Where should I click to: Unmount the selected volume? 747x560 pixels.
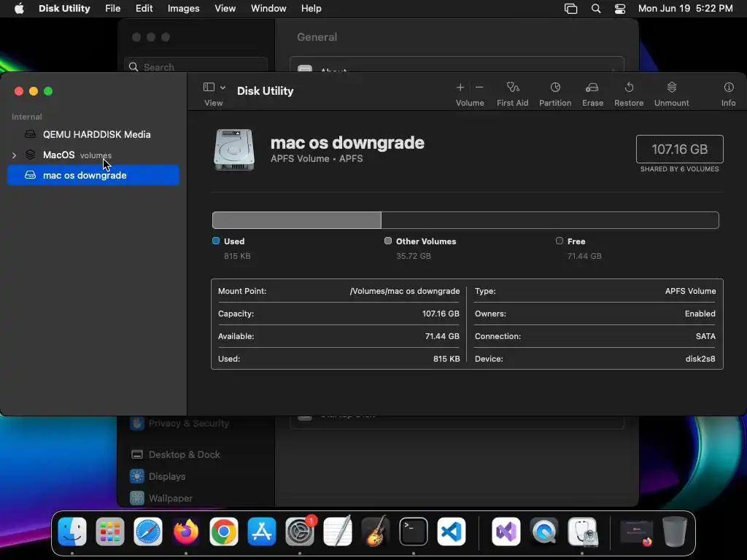[671, 87]
